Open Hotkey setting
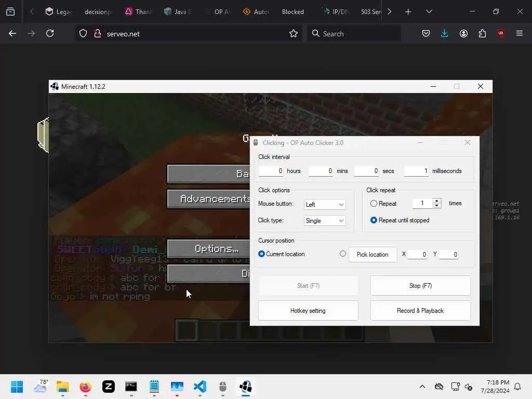Image resolution: width=532 pixels, height=399 pixels. point(308,311)
